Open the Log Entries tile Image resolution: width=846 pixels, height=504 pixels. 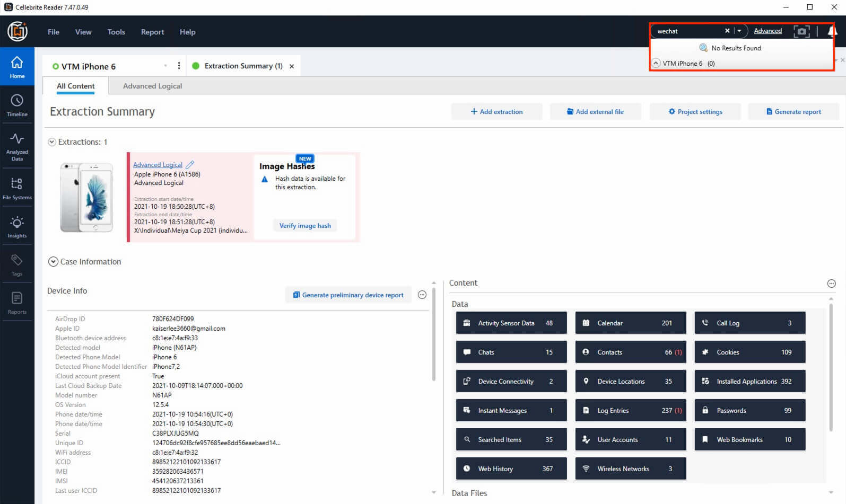[x=631, y=410]
